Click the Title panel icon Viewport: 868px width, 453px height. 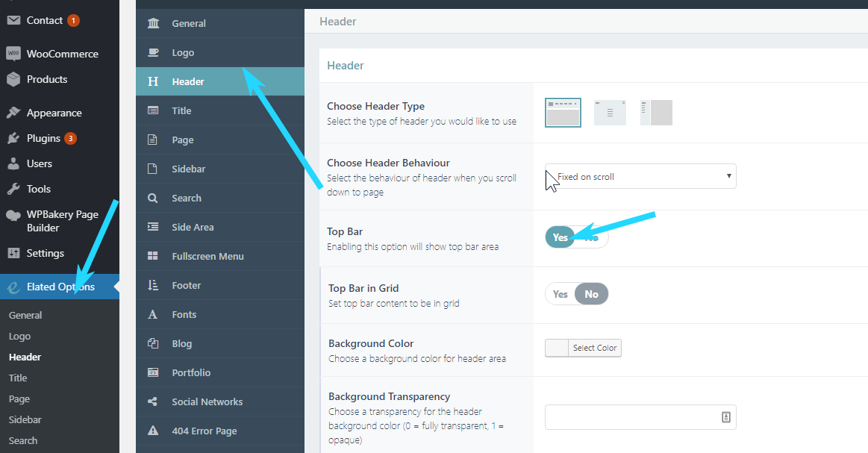click(153, 110)
